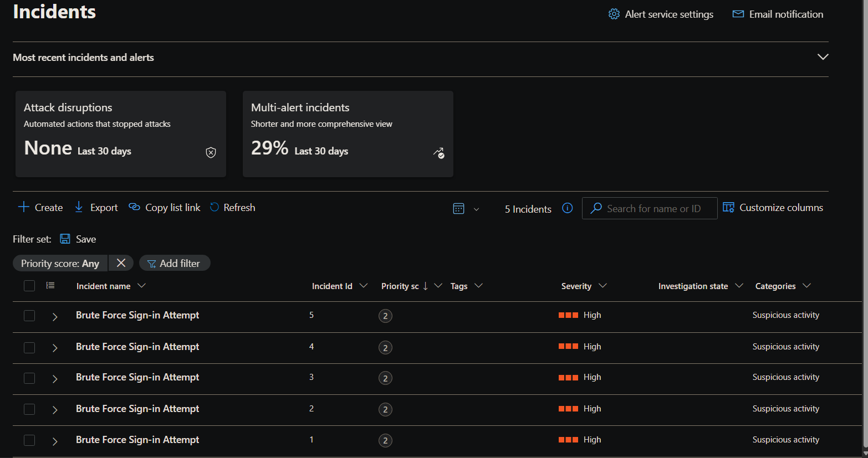
Task: Open the Attack disruptions card
Action: tap(121, 134)
